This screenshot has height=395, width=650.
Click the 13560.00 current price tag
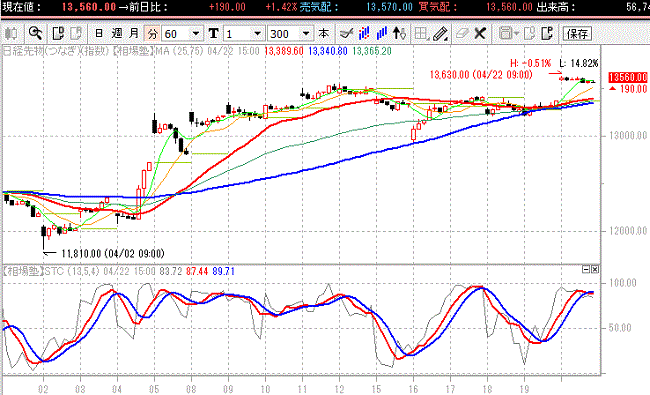[x=628, y=78]
